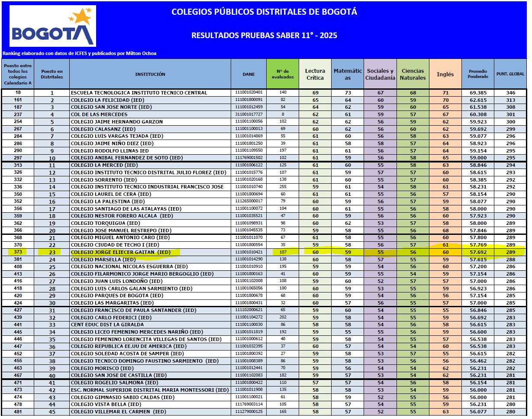Click the 'Cent Educ Dist La Giralda' cell
The image size is (532, 419).
pyautogui.click(x=107, y=325)
